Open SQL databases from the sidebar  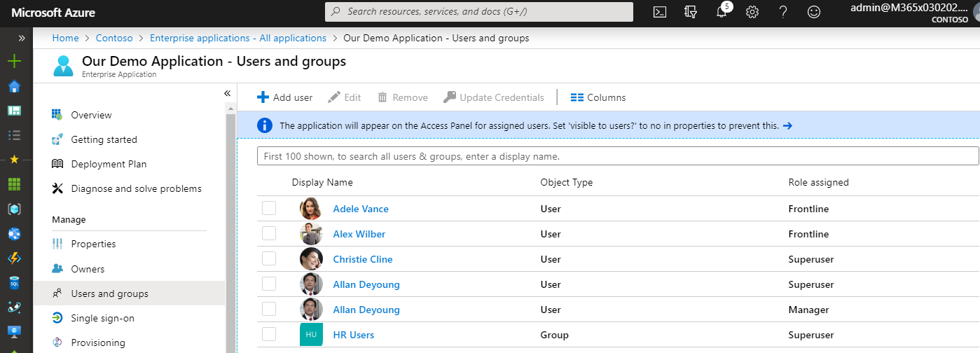click(x=14, y=282)
